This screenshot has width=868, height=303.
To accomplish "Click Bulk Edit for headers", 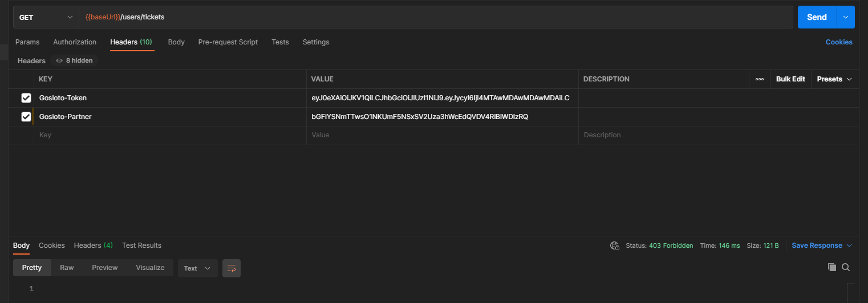I will click(x=790, y=79).
